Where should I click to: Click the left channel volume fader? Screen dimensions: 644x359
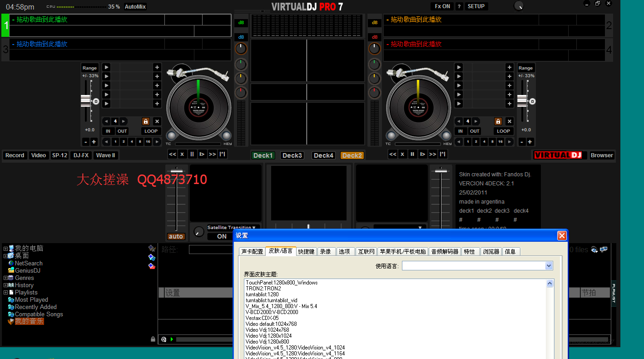[176, 171]
